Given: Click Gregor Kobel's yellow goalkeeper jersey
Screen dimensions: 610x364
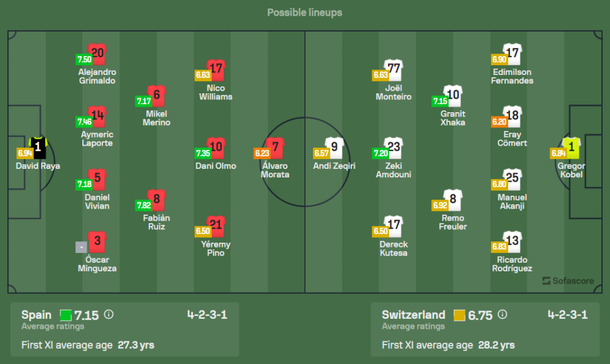Looking at the screenshot, I should (x=572, y=148).
